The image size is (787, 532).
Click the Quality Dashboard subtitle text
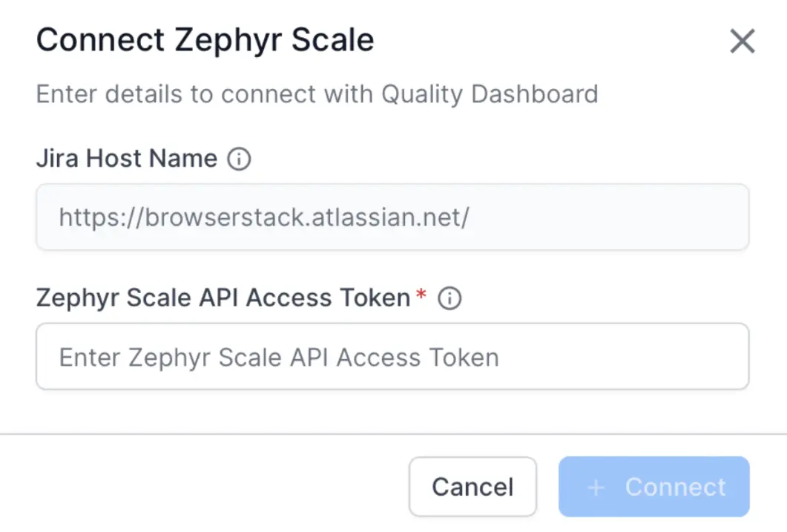(x=490, y=94)
